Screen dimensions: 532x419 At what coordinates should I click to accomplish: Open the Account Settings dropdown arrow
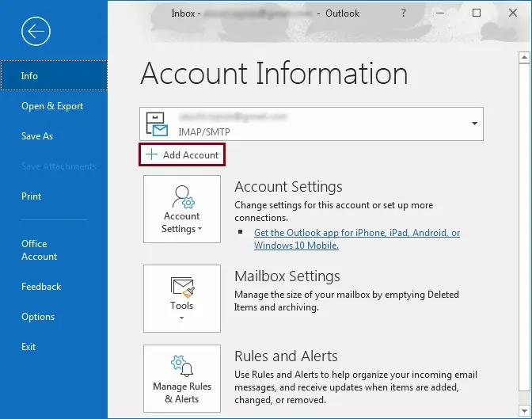199,230
